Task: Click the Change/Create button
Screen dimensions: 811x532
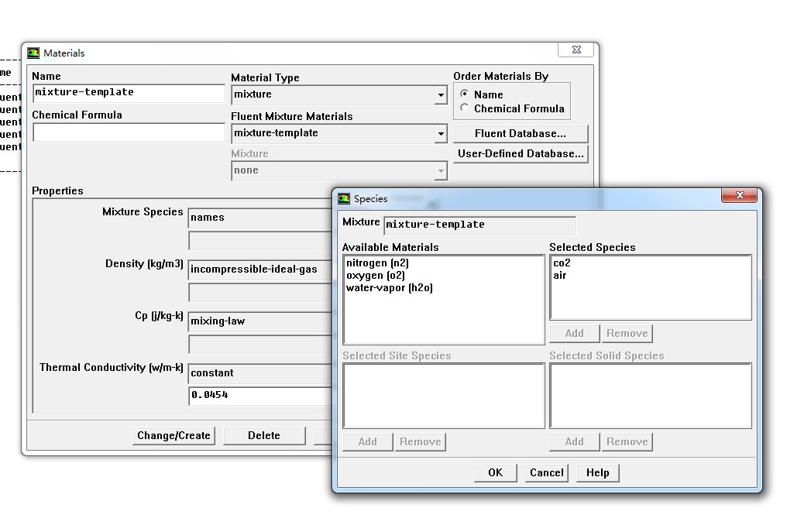Action: [x=174, y=436]
